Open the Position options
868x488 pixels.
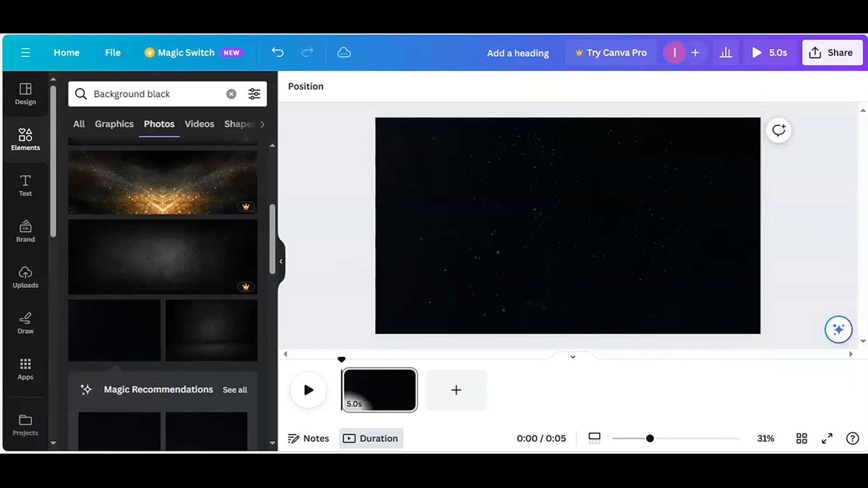[x=306, y=86]
